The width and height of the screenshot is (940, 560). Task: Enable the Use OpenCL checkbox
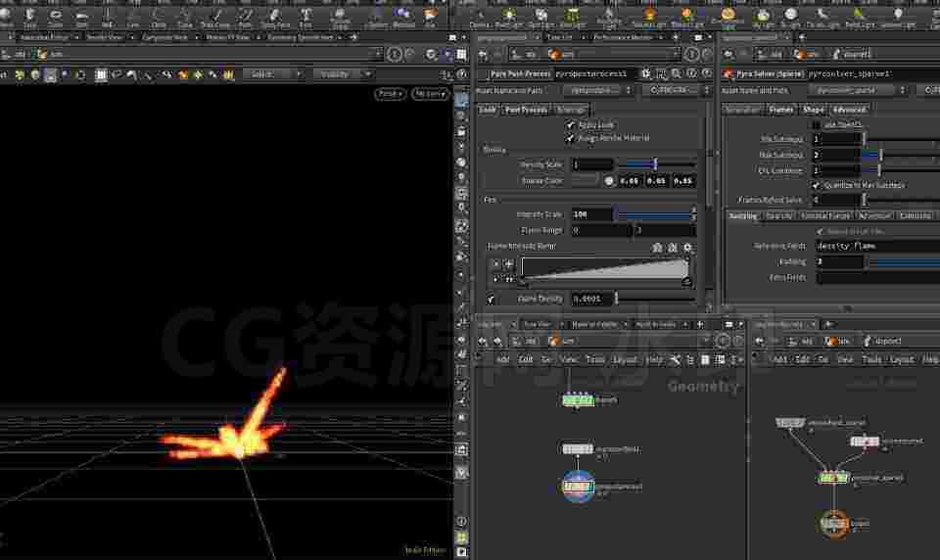pos(816,124)
